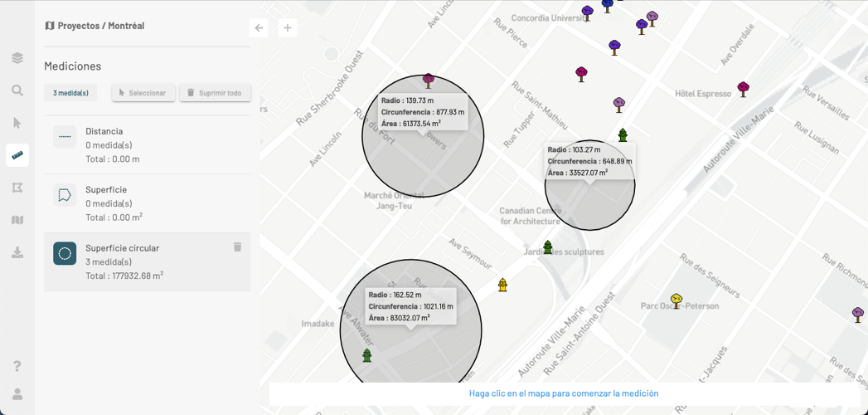The width and height of the screenshot is (868, 415).
Task: Click the 3 medida(s) count badge
Action: [x=70, y=93]
